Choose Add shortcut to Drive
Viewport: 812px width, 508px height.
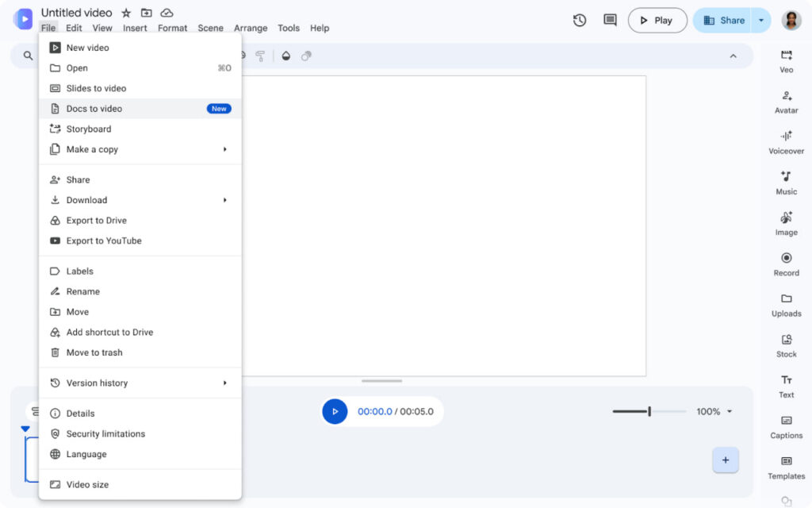pyautogui.click(x=140, y=333)
